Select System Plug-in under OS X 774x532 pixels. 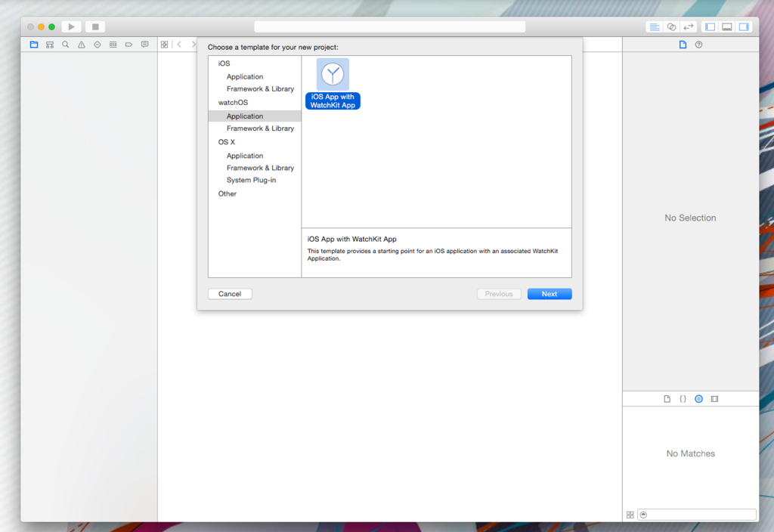[251, 180]
